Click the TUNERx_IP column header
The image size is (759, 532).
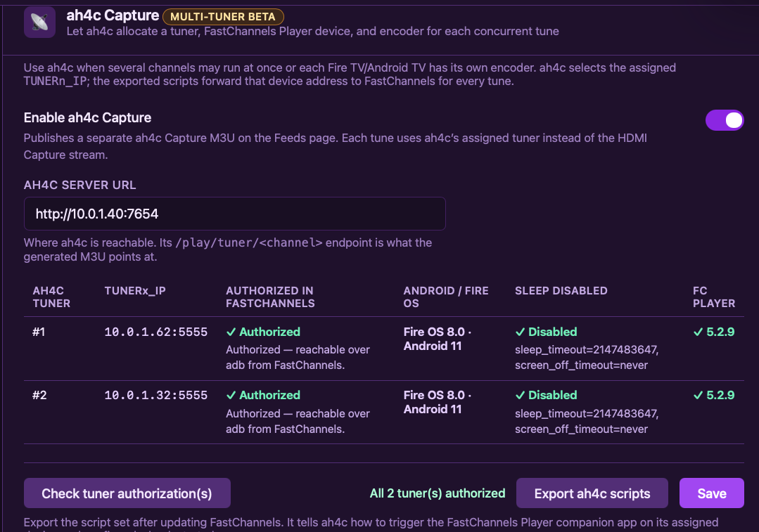tap(135, 291)
